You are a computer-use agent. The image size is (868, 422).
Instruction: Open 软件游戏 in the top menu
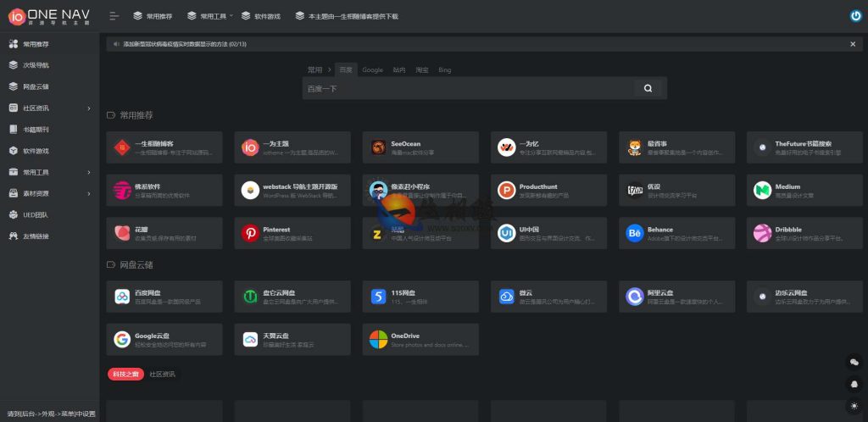pyautogui.click(x=261, y=16)
